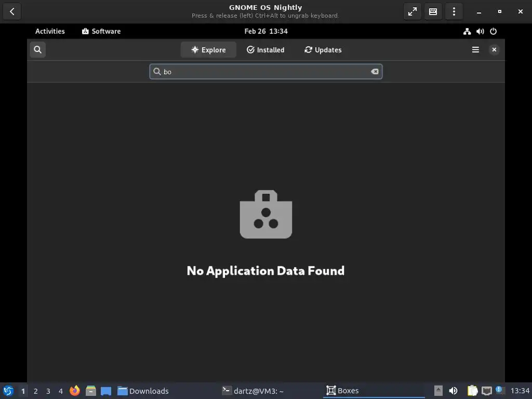Clear the search text with the erase icon
Image resolution: width=532 pixels, height=399 pixels.
pyautogui.click(x=375, y=72)
